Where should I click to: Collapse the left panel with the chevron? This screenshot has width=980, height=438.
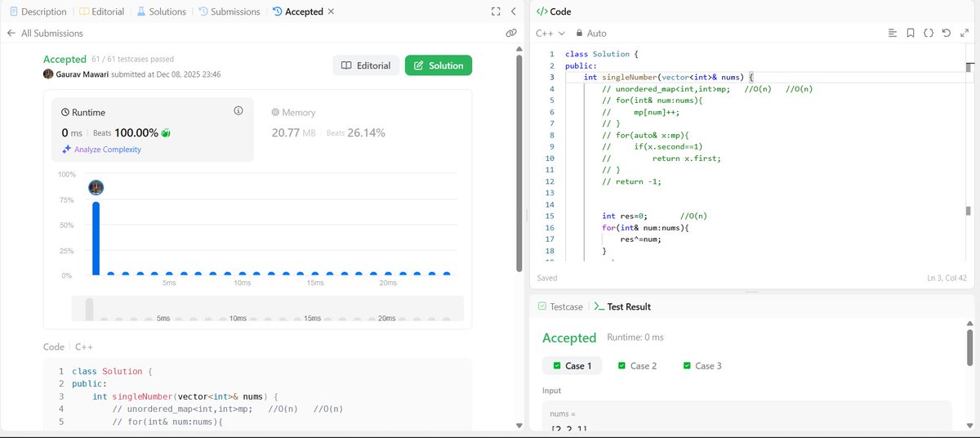pos(513,11)
